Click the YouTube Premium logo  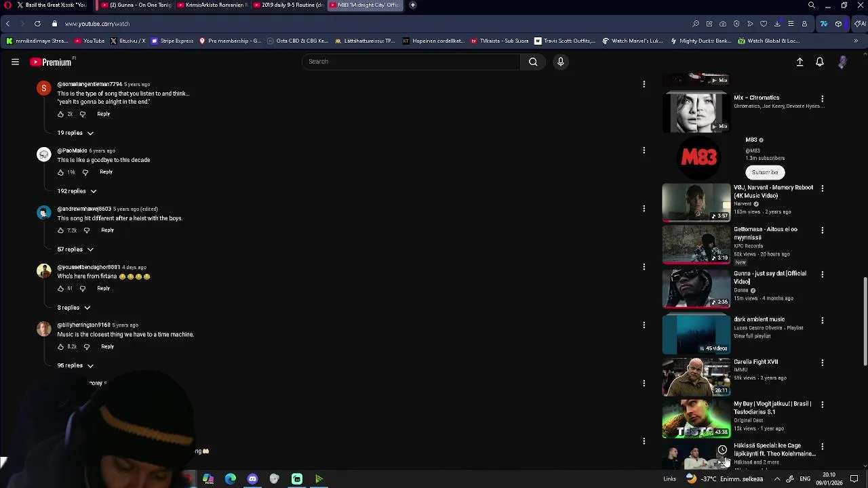point(52,62)
